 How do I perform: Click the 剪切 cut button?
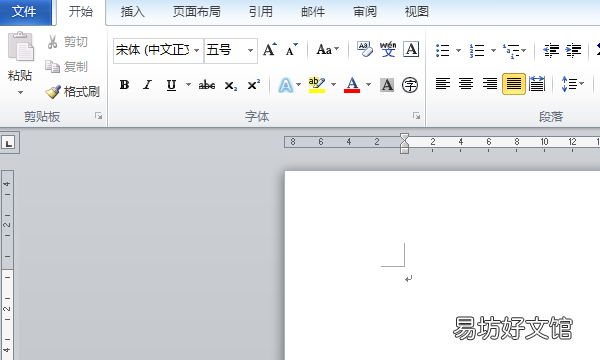coord(67,42)
